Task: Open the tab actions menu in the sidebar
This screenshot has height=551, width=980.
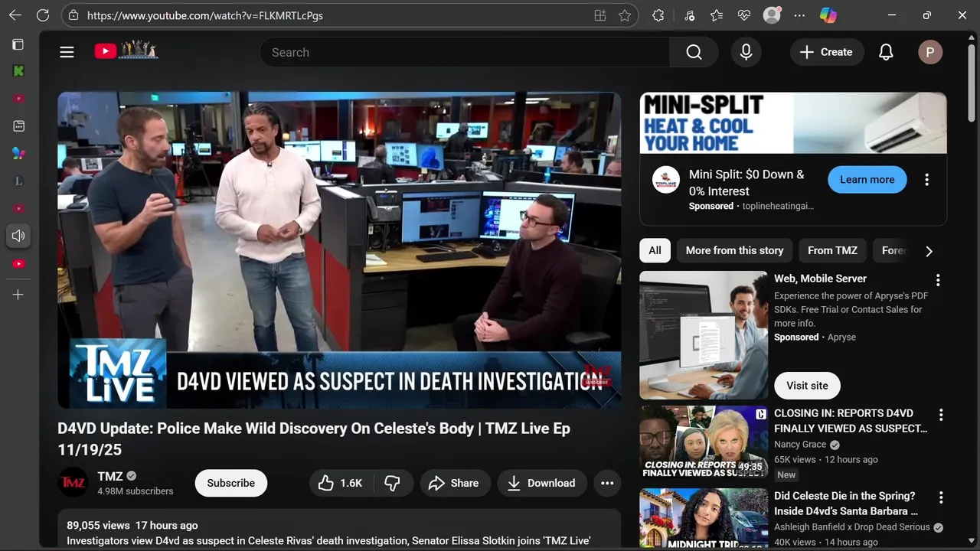Action: [18, 44]
